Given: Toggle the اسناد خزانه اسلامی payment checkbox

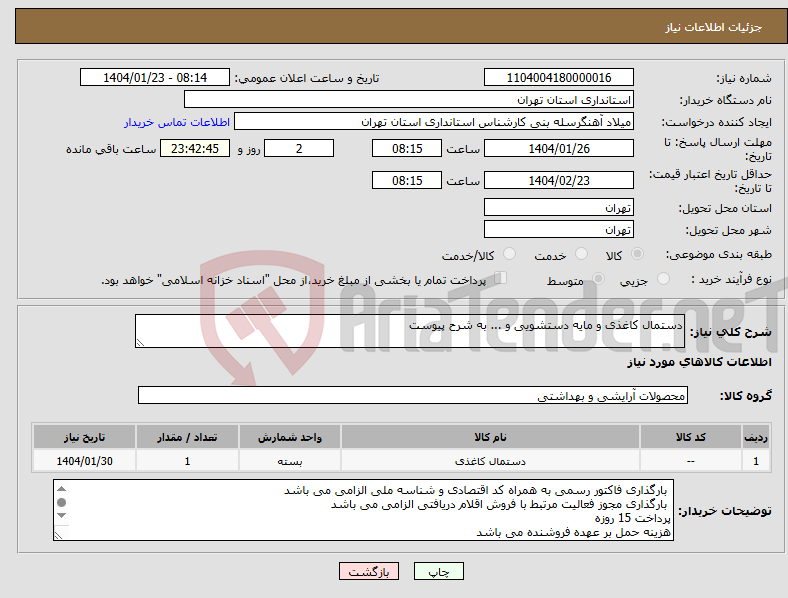Looking at the screenshot, I should [x=501, y=278].
